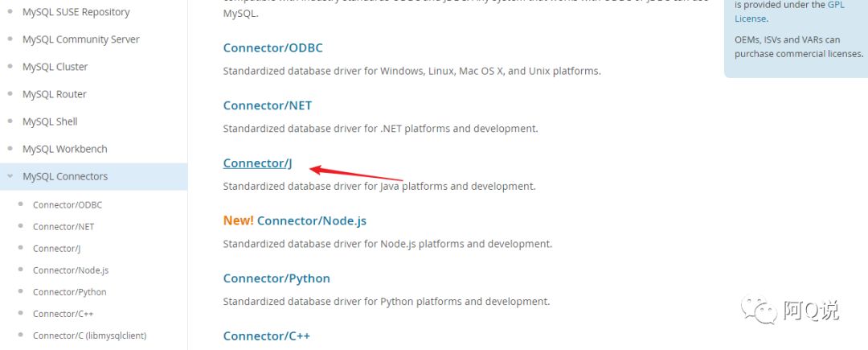Open the new Connector/Node.js heading link
The width and height of the screenshot is (868, 350).
point(311,220)
